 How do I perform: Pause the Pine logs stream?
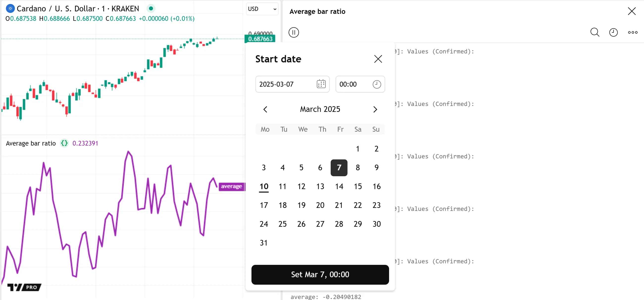tap(294, 32)
